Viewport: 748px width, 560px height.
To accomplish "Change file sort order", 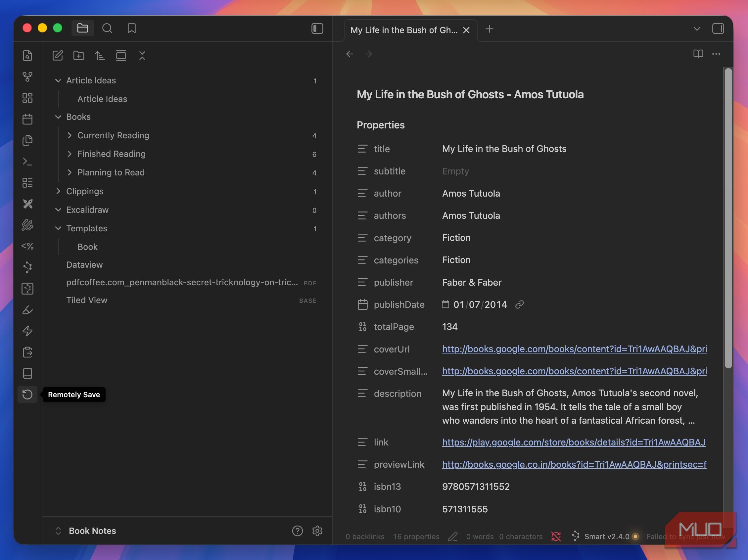I will point(100,56).
